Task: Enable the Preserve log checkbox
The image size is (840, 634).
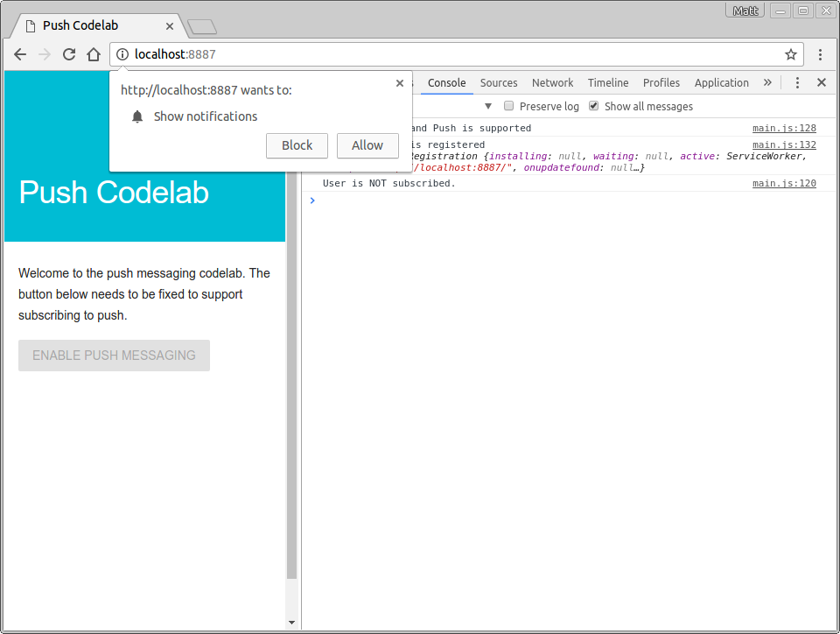Action: [508, 105]
